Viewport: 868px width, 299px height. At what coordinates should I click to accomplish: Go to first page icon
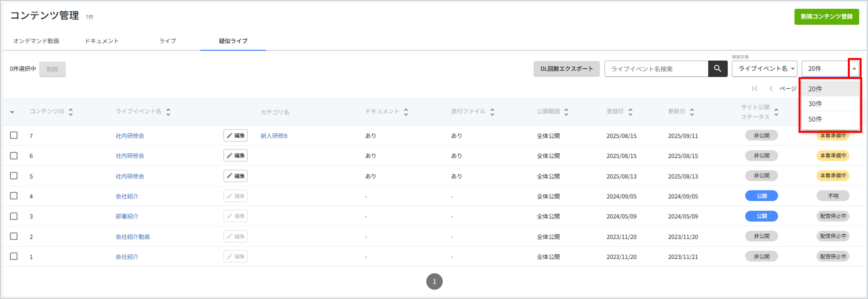click(755, 88)
